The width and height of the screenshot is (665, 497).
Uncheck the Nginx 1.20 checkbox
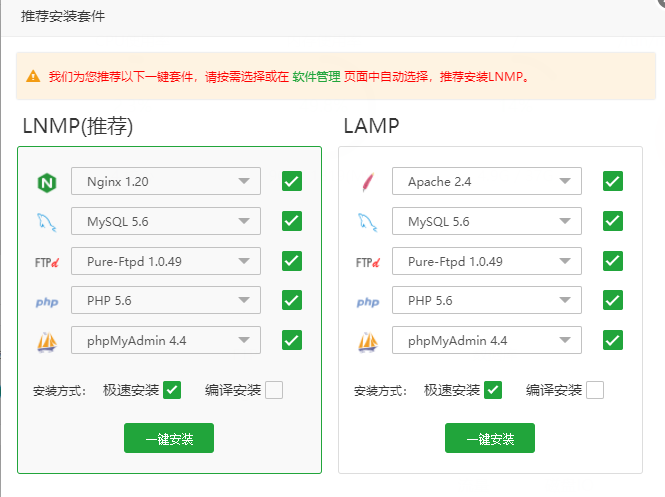(x=292, y=181)
